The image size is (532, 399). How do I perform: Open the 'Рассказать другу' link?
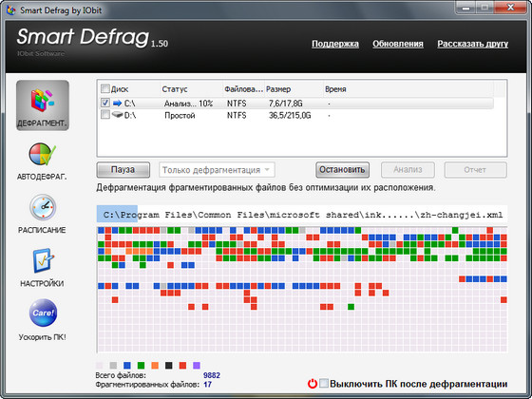[x=473, y=44]
